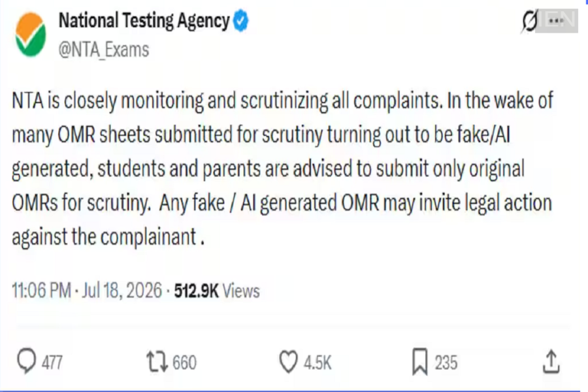
Task: Click the Jul 18, 2026 date
Action: pos(122,290)
